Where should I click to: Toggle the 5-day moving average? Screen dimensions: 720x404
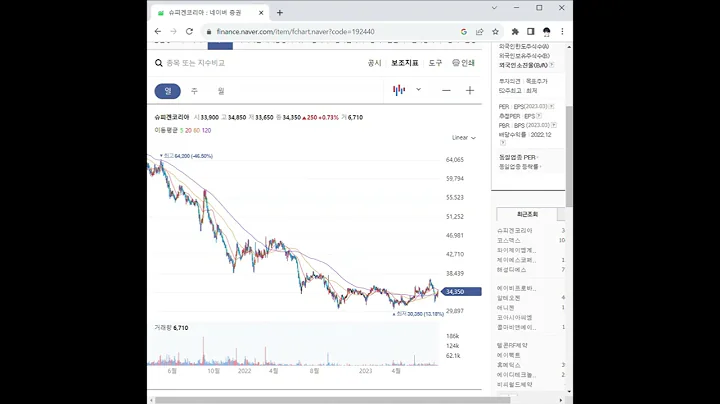coord(181,130)
